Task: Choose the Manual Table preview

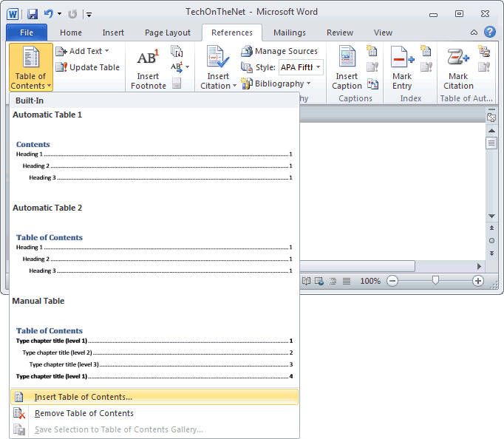Action: 154,341
